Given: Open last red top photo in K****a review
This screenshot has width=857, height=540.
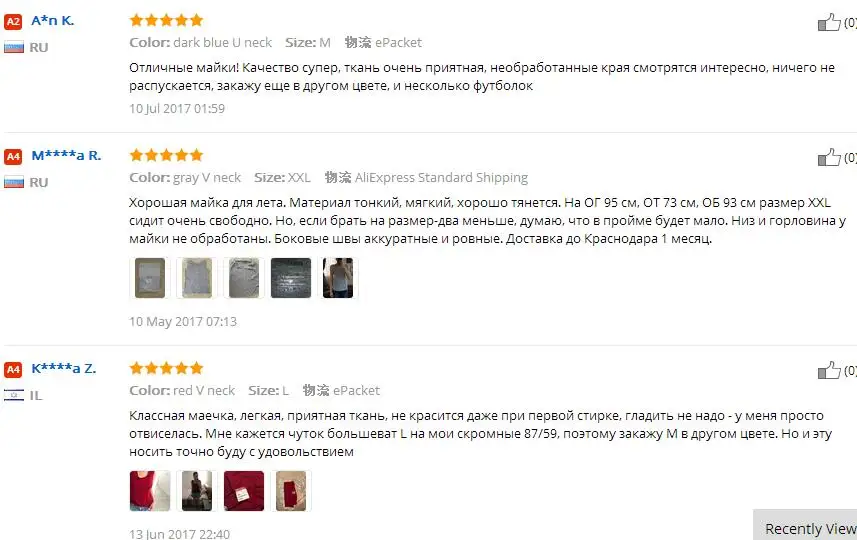Looking at the screenshot, I should pos(291,491).
